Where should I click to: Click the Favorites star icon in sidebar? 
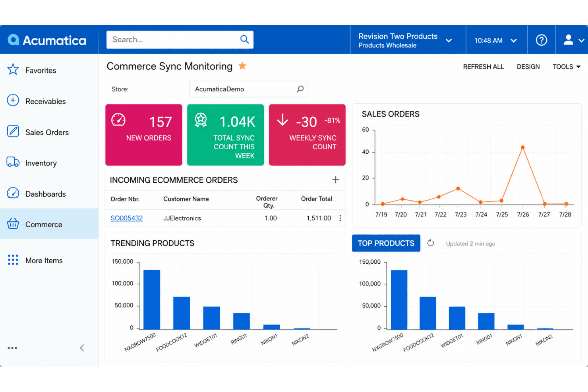(13, 70)
